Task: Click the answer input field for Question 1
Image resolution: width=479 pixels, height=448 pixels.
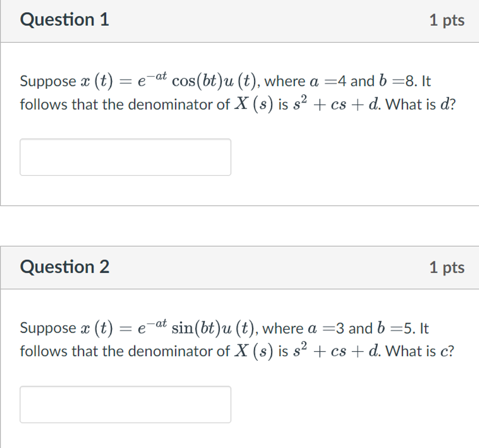Action: tap(125, 157)
